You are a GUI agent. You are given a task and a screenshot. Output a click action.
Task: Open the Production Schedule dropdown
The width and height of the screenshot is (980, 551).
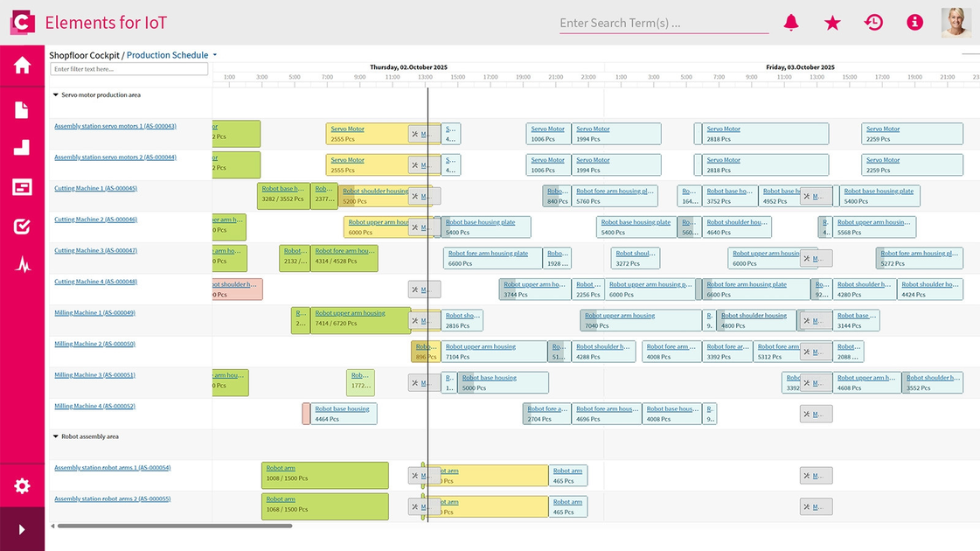[215, 55]
